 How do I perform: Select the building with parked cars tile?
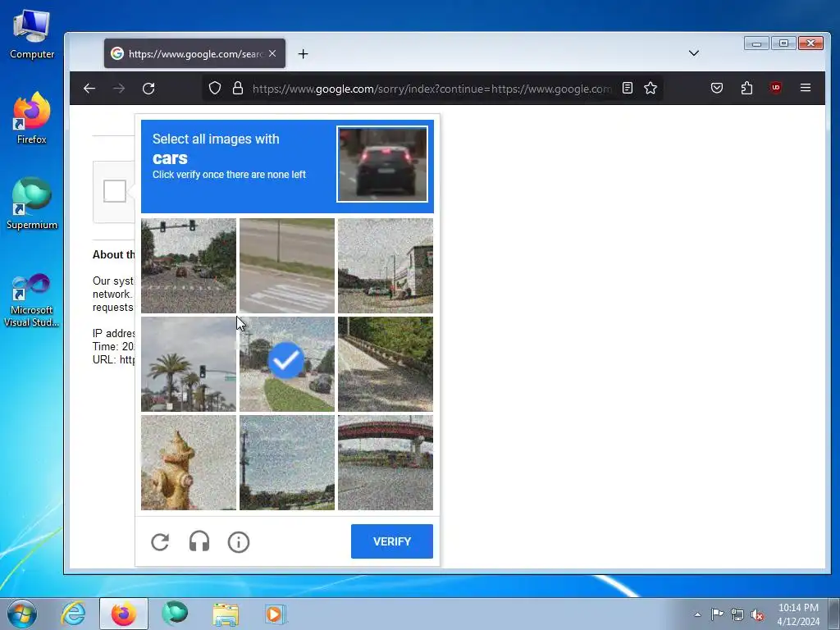386,266
